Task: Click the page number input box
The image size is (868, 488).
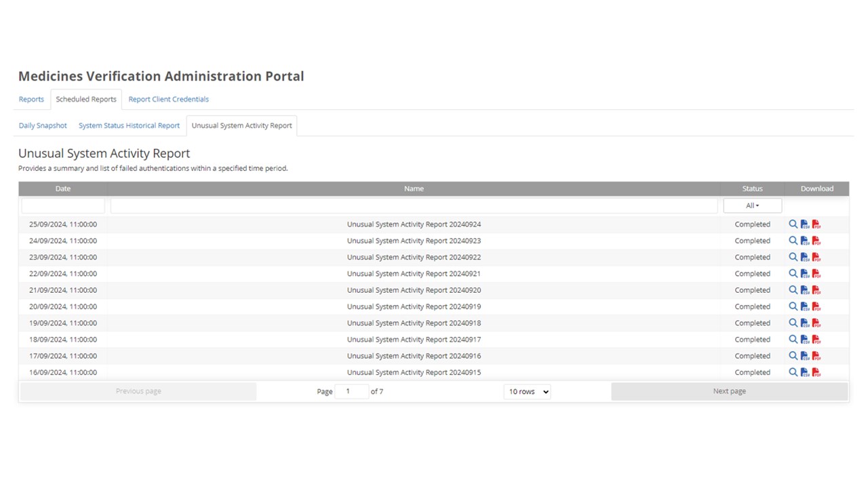Action: (x=351, y=392)
